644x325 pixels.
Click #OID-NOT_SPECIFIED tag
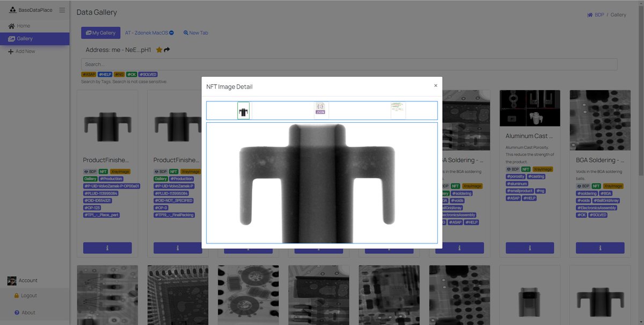coord(173,201)
